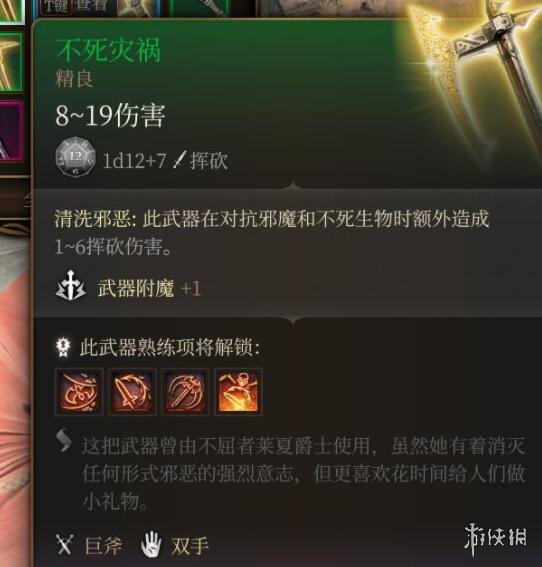Click the 武器附魔 +1 label

[x=149, y=289]
